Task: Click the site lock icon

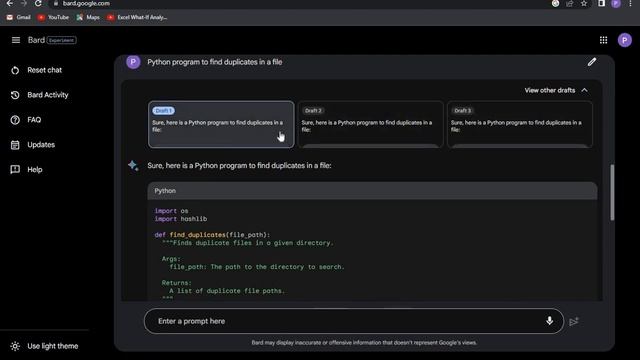Action: [56, 3]
